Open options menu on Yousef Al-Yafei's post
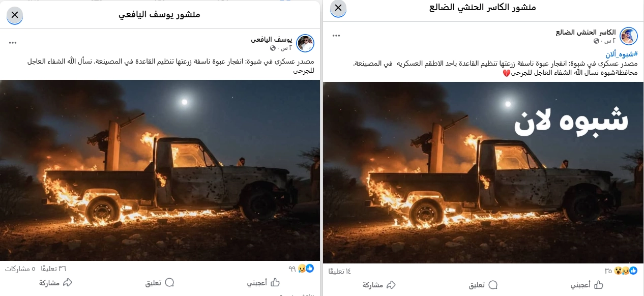Screen dimensions: 644x296 [x=13, y=43]
